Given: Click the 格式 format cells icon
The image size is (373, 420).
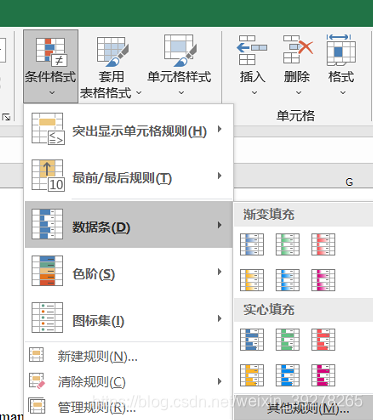Looking at the screenshot, I should tap(341, 50).
